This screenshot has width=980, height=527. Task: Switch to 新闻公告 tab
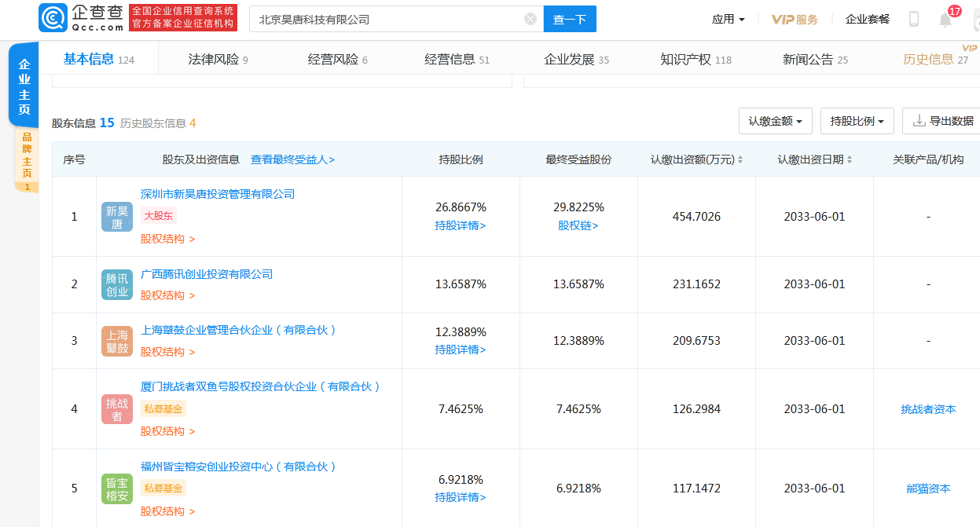[x=816, y=59]
